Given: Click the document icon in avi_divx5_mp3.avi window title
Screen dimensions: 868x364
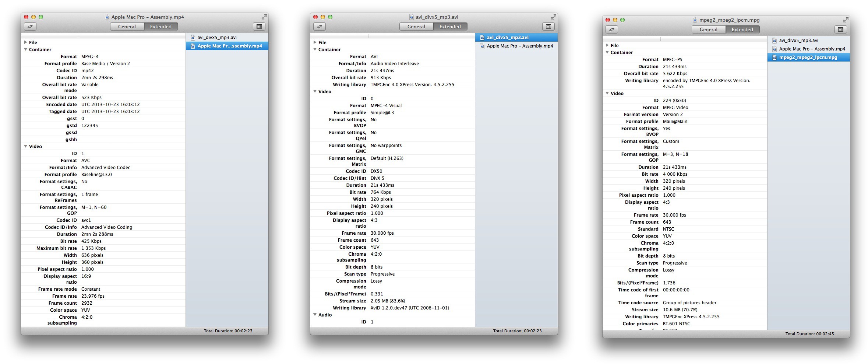Looking at the screenshot, I should 412,17.
